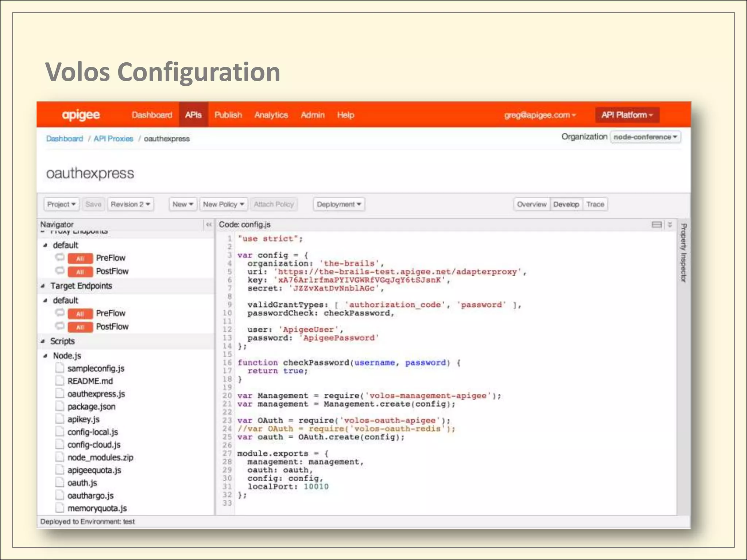Open the Admin menu
Screen dimensions: 747x560
[x=313, y=115]
